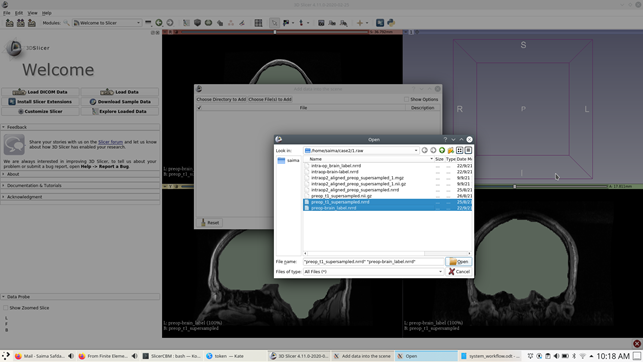Open the Edit menu
The image size is (643, 362).
pyautogui.click(x=19, y=13)
